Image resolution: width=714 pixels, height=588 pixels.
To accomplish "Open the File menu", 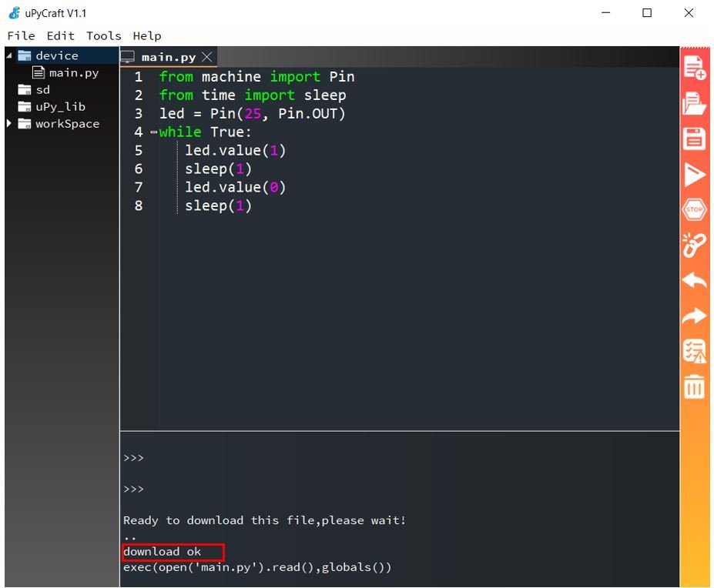I will click(x=21, y=35).
